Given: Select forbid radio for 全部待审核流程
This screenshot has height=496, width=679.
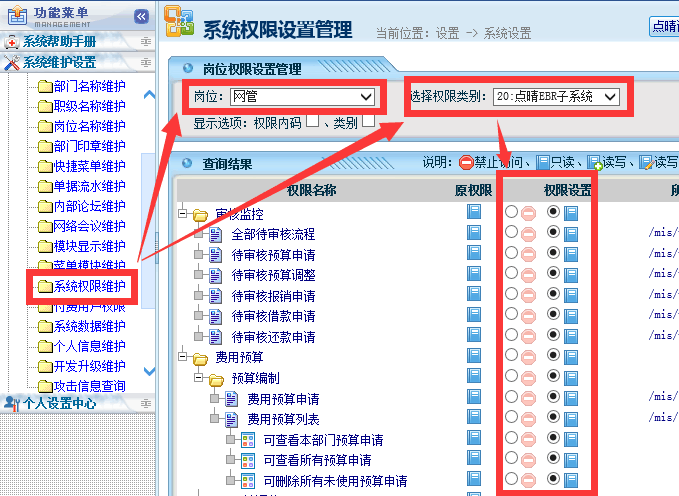Looking at the screenshot, I should (512, 234).
